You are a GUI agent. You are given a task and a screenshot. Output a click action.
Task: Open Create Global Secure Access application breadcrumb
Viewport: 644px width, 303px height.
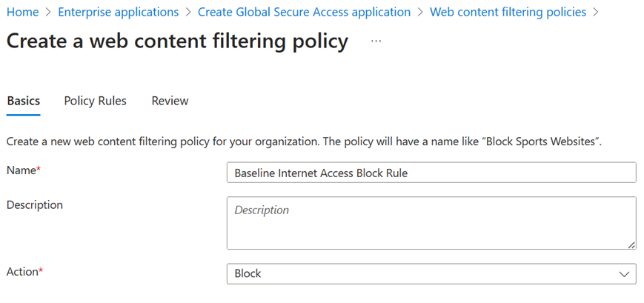point(304,12)
